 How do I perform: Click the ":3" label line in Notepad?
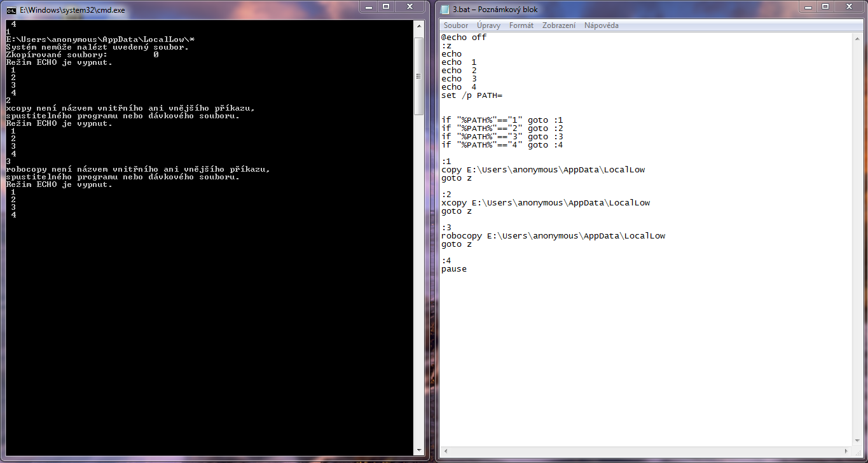point(446,228)
